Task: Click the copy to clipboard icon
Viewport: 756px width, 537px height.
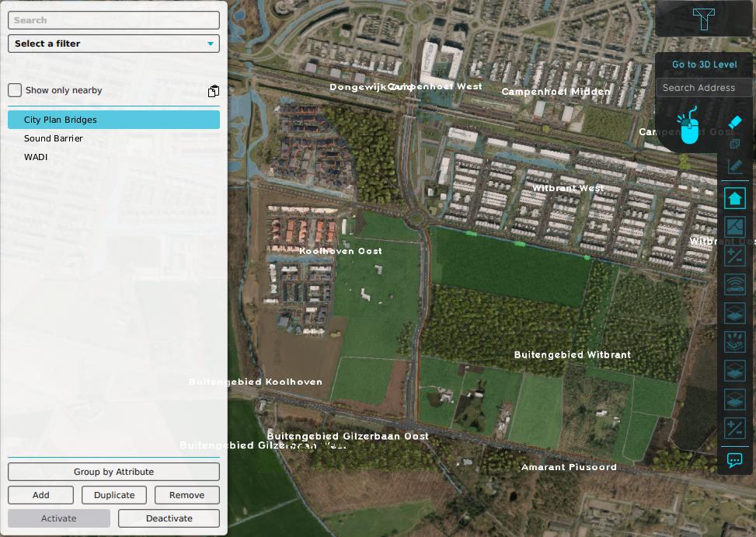Action: click(x=213, y=91)
